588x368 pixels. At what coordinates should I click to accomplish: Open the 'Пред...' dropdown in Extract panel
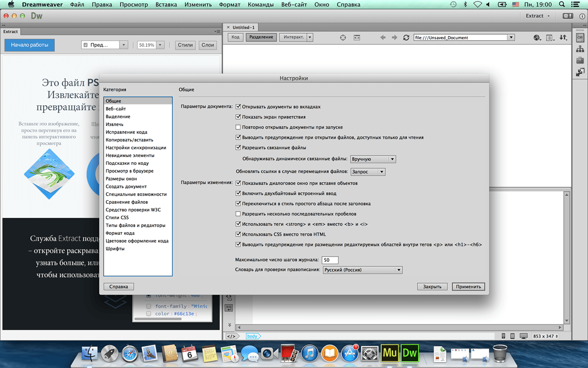pyautogui.click(x=104, y=45)
